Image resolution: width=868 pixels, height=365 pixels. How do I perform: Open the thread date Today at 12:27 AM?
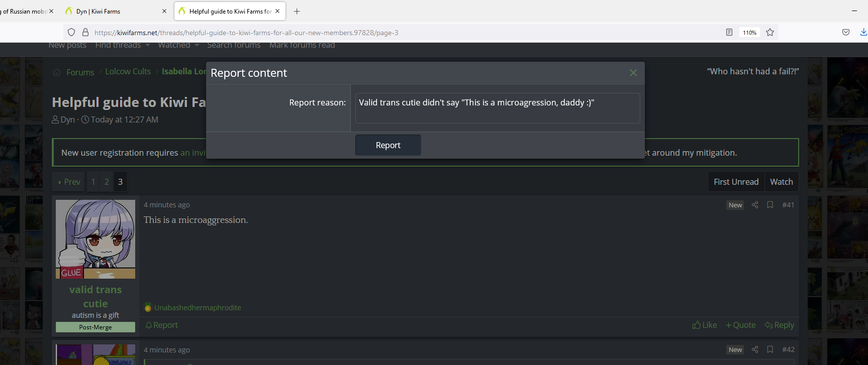124,119
